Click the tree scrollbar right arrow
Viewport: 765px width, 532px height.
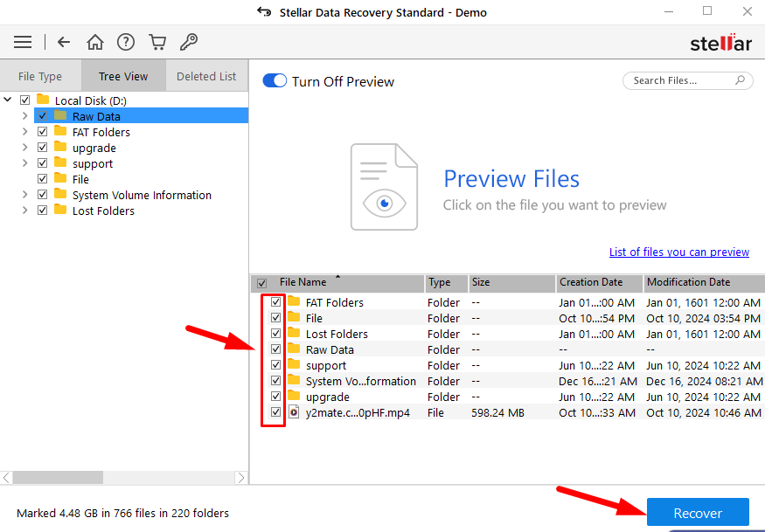tap(241, 477)
